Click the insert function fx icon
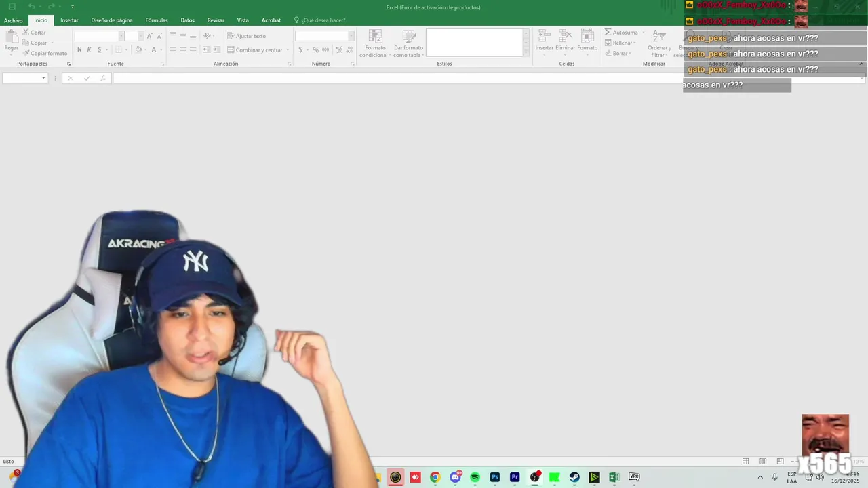 (102, 78)
